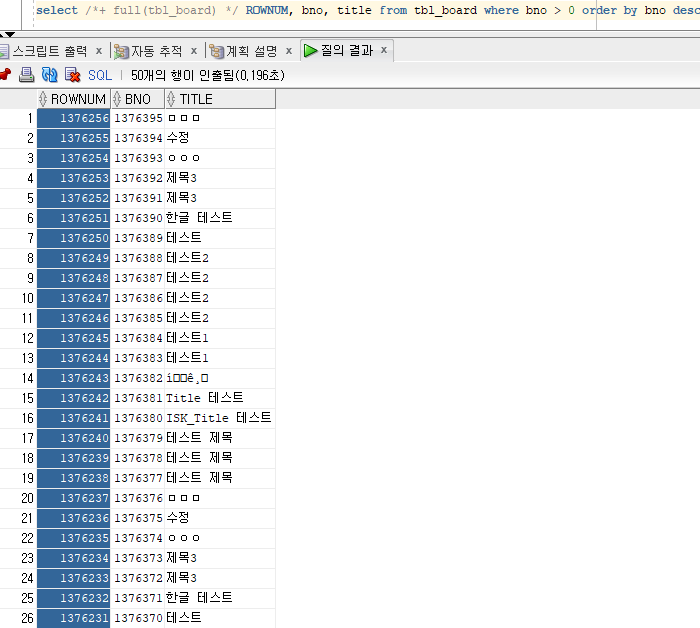The image size is (700, 628).
Task: Close the 계획 설명 tab
Action: 289,51
